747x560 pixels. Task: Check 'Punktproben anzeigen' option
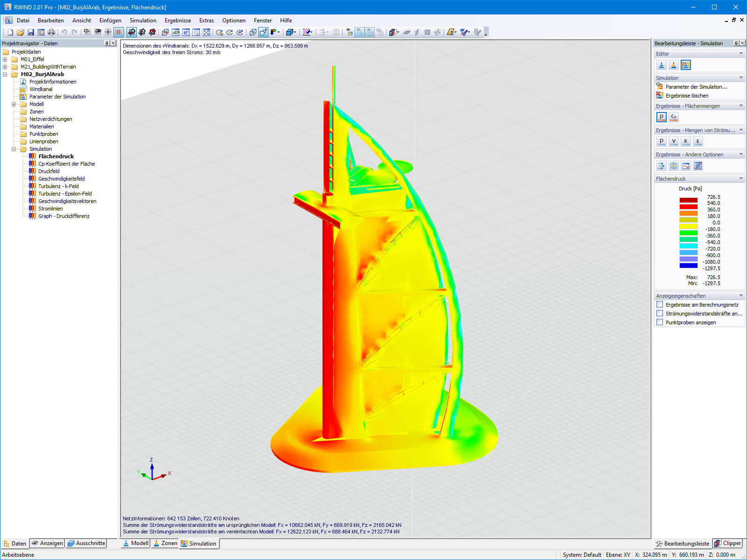(660, 322)
